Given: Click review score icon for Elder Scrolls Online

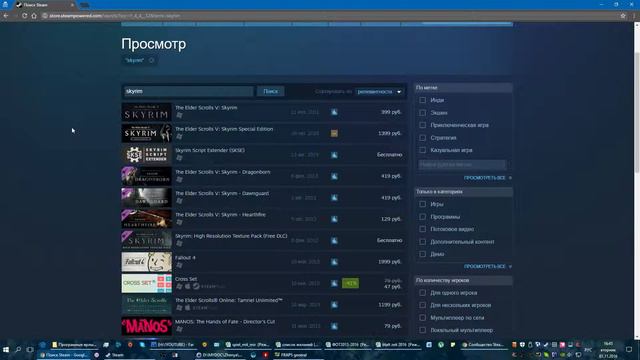Looking at the screenshot, I should click(334, 304).
